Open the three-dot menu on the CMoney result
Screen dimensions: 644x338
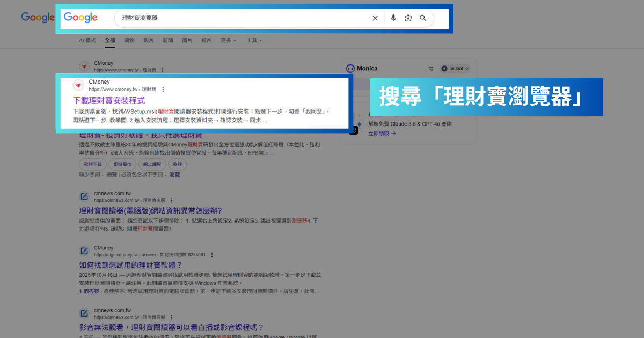pos(163,89)
